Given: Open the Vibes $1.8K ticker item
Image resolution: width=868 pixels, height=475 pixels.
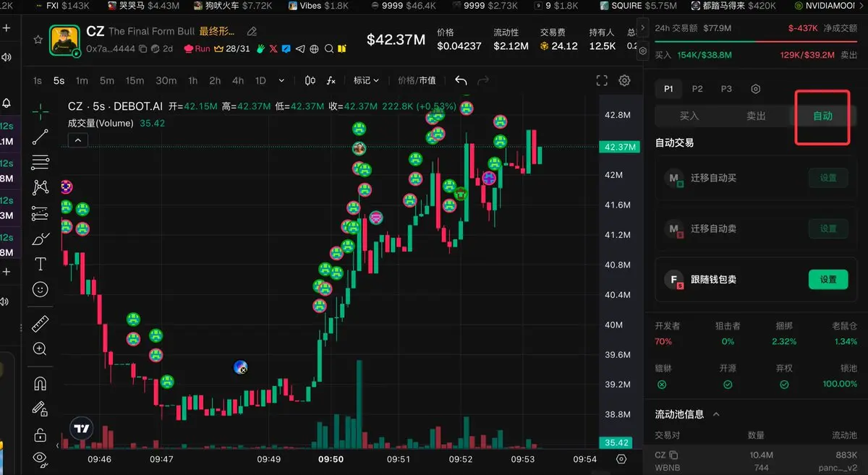Looking at the screenshot, I should pyautogui.click(x=318, y=6).
